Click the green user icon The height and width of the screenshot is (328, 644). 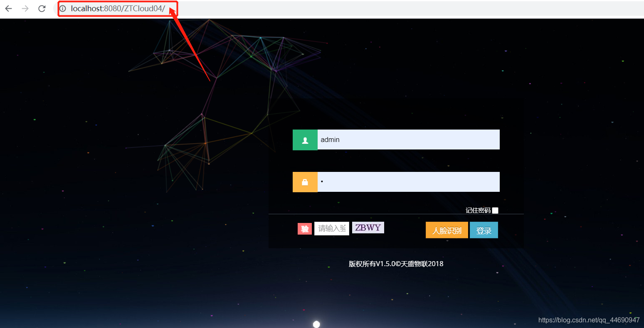point(305,140)
